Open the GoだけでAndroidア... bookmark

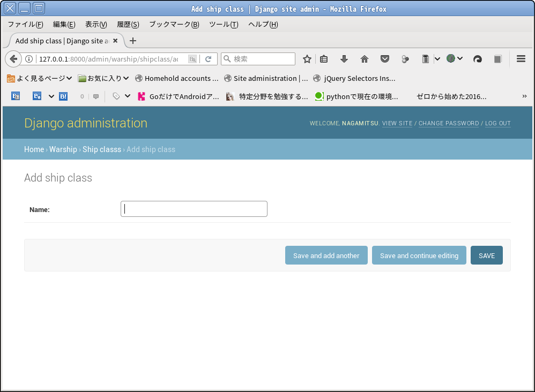179,96
